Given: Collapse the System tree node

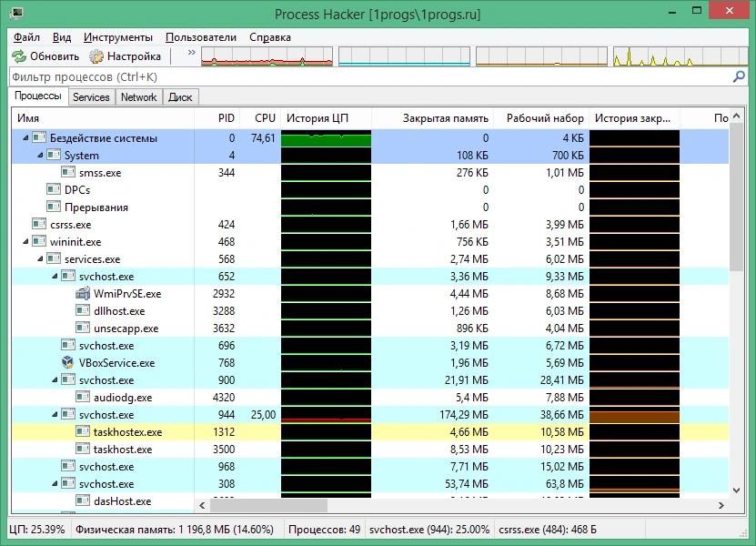Looking at the screenshot, I should point(40,156).
